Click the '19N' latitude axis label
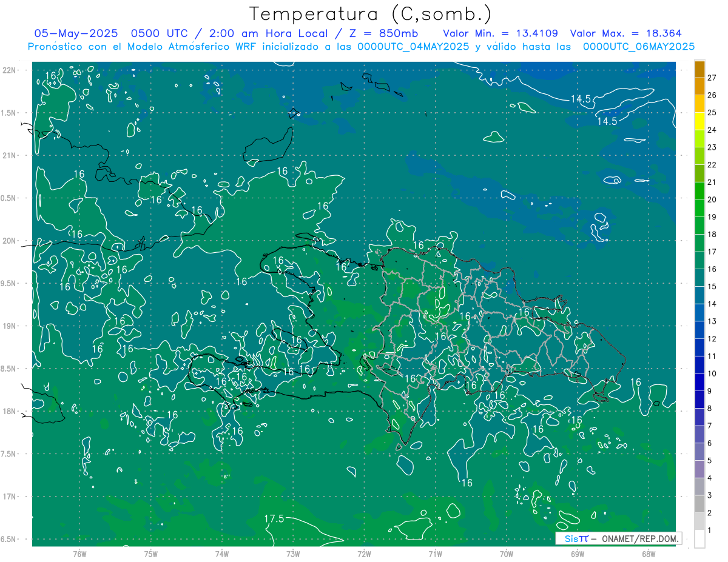728x562 pixels. click(x=10, y=326)
